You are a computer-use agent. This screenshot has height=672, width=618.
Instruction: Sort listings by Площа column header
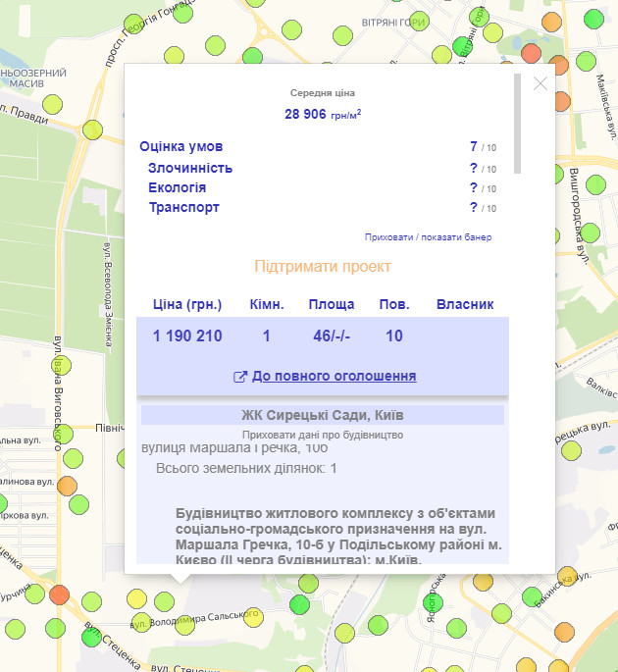pyautogui.click(x=332, y=304)
